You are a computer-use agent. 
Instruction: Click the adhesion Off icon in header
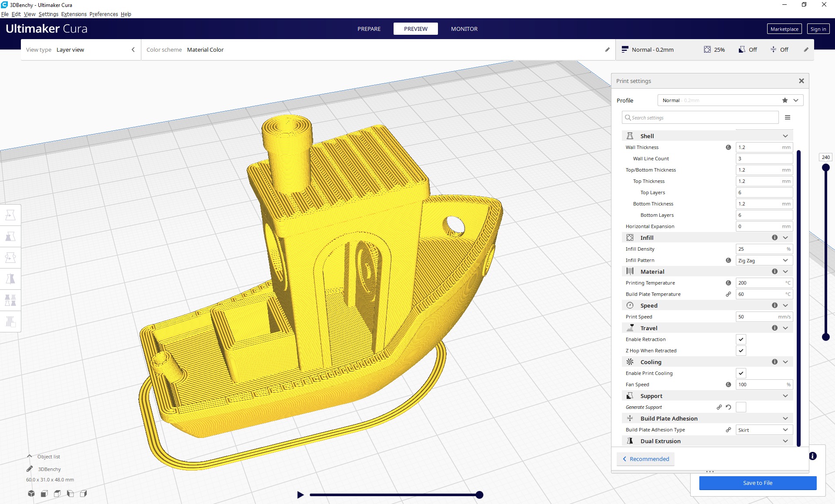pyautogui.click(x=773, y=50)
